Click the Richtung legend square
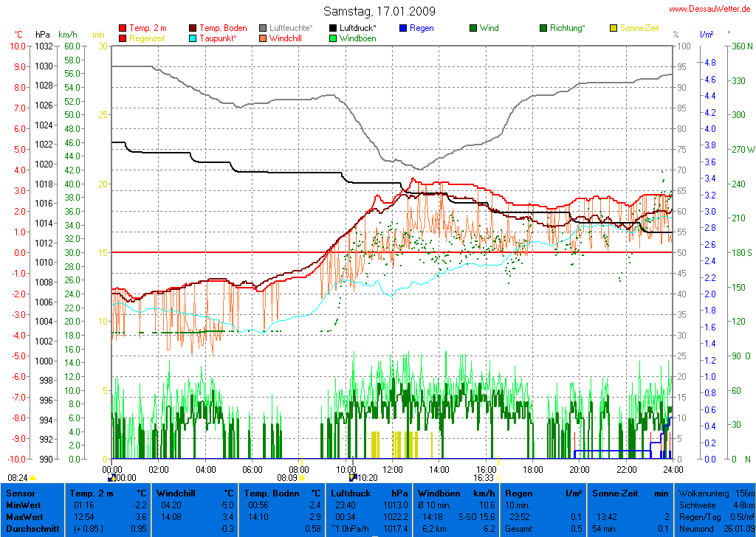Image resolution: width=756 pixels, height=537 pixels. (543, 28)
